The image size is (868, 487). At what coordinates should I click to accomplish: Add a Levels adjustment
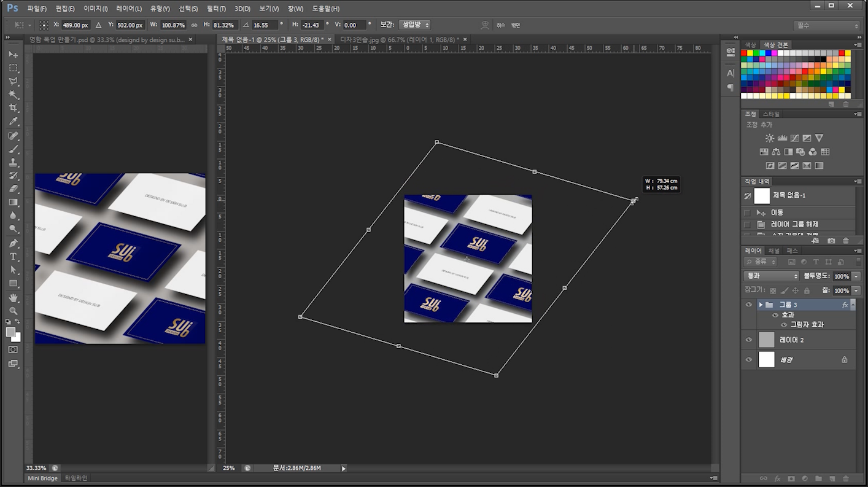click(x=782, y=138)
